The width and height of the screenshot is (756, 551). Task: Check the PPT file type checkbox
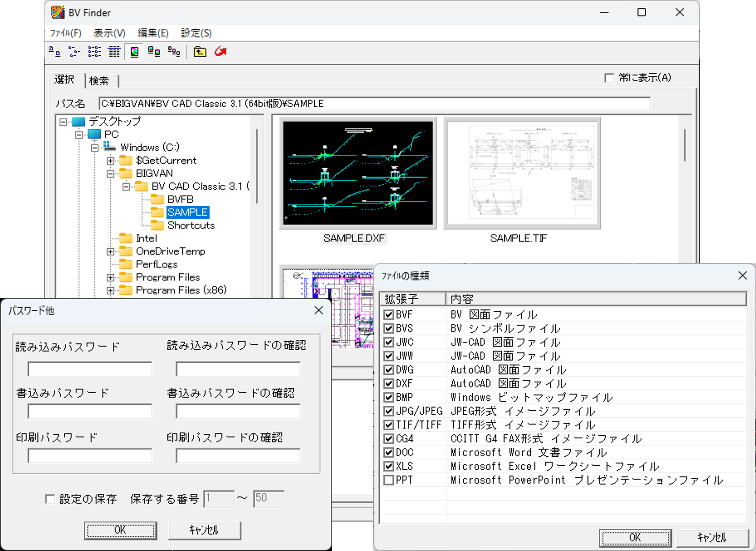point(389,480)
